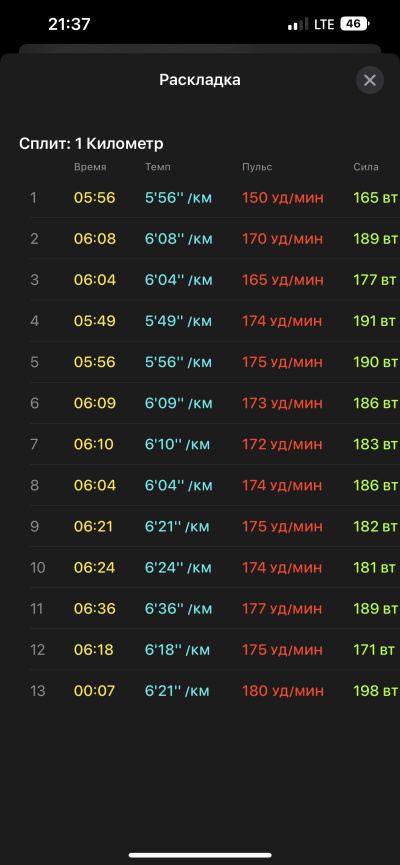
Task: Select split row 1 time 05:56
Action: point(95,197)
